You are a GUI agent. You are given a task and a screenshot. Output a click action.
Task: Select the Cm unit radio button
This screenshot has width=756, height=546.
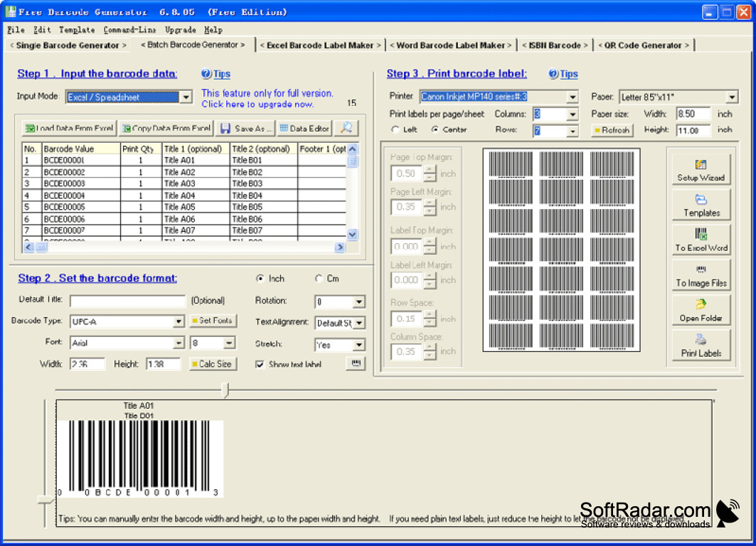(319, 279)
